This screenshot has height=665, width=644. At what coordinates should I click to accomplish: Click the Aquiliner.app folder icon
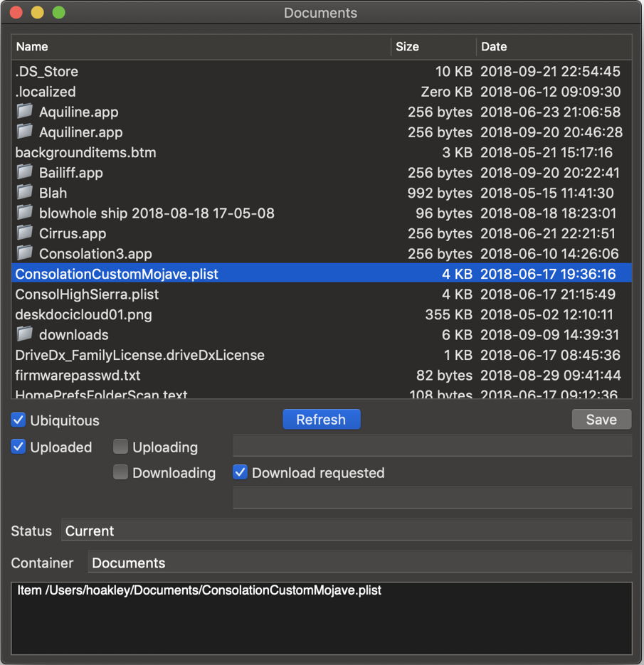coord(25,132)
